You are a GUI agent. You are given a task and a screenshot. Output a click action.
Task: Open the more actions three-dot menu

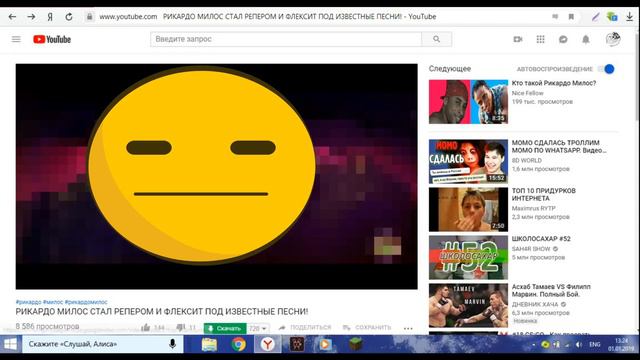(x=408, y=328)
